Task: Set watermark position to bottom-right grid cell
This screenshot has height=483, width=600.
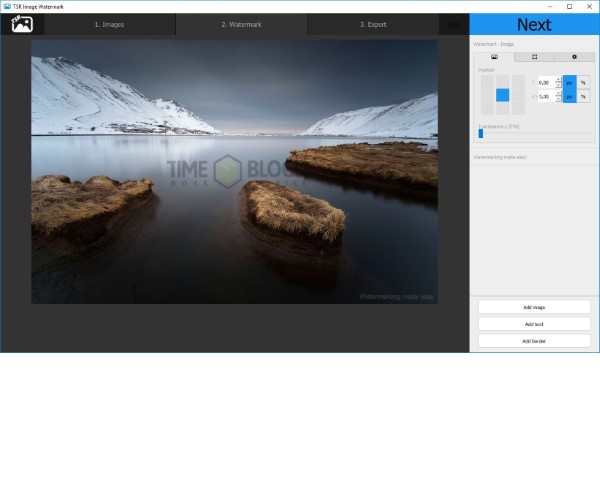Action: [x=518, y=108]
